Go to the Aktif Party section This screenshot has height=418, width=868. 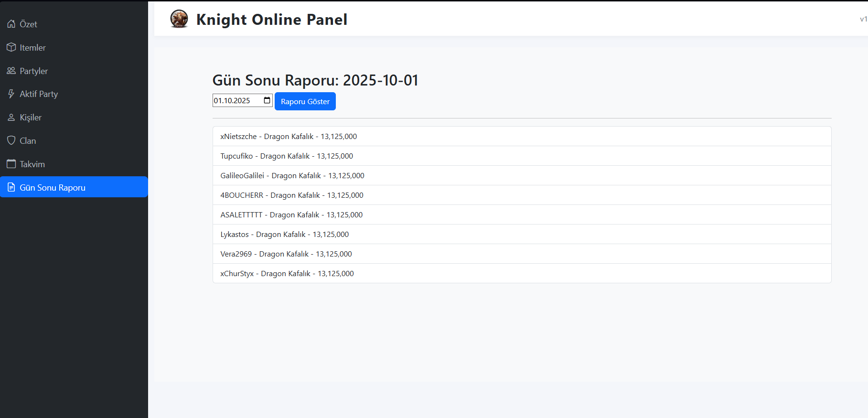coord(39,94)
